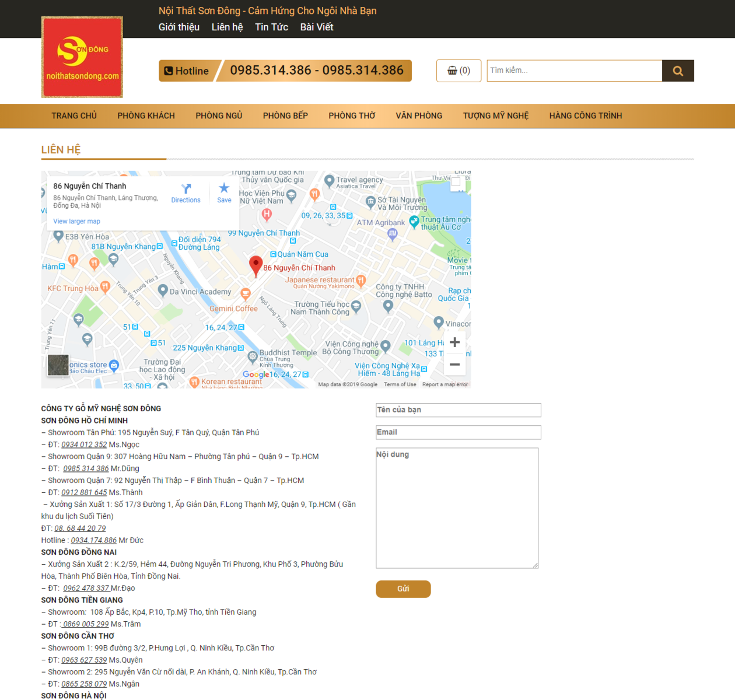Click View larger map link
Viewport: 735px width, 700px height.
76,221
